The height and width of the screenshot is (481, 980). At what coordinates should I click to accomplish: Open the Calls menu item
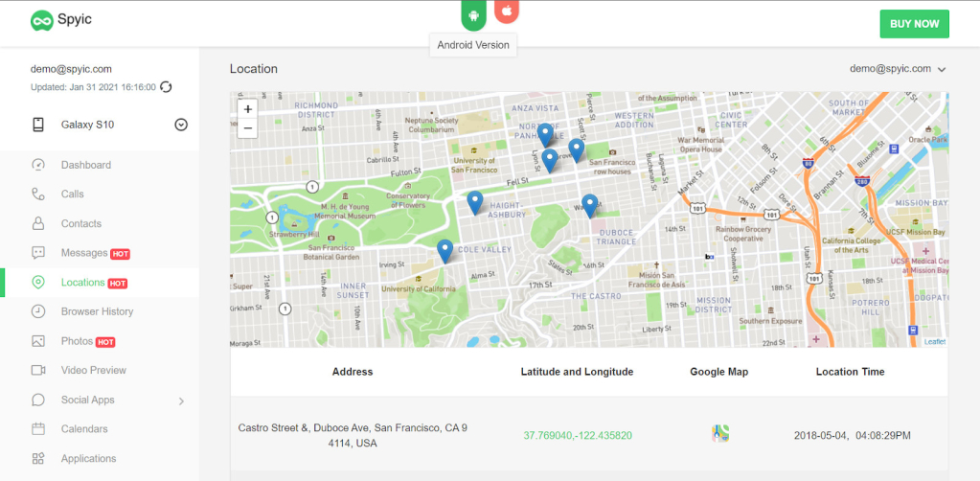pyautogui.click(x=73, y=194)
